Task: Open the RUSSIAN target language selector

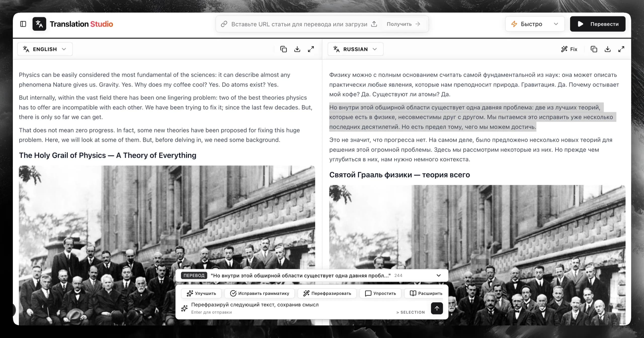Action: (x=355, y=49)
